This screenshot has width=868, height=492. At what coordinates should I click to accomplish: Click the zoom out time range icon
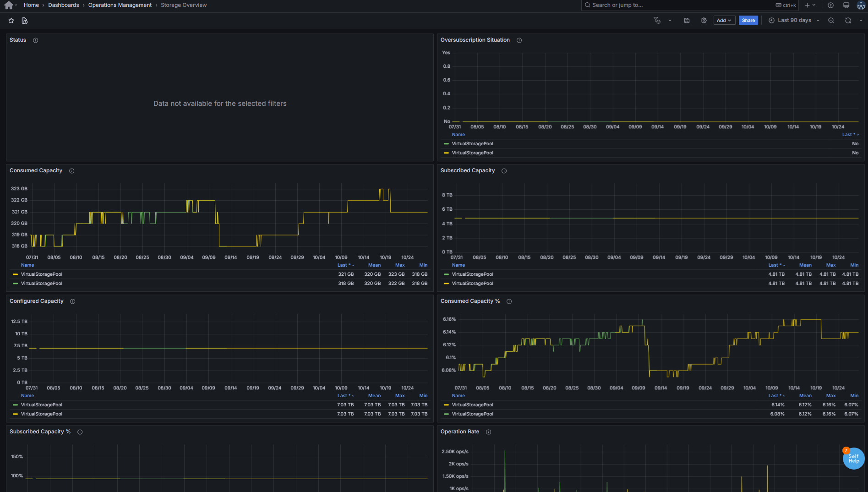click(831, 21)
